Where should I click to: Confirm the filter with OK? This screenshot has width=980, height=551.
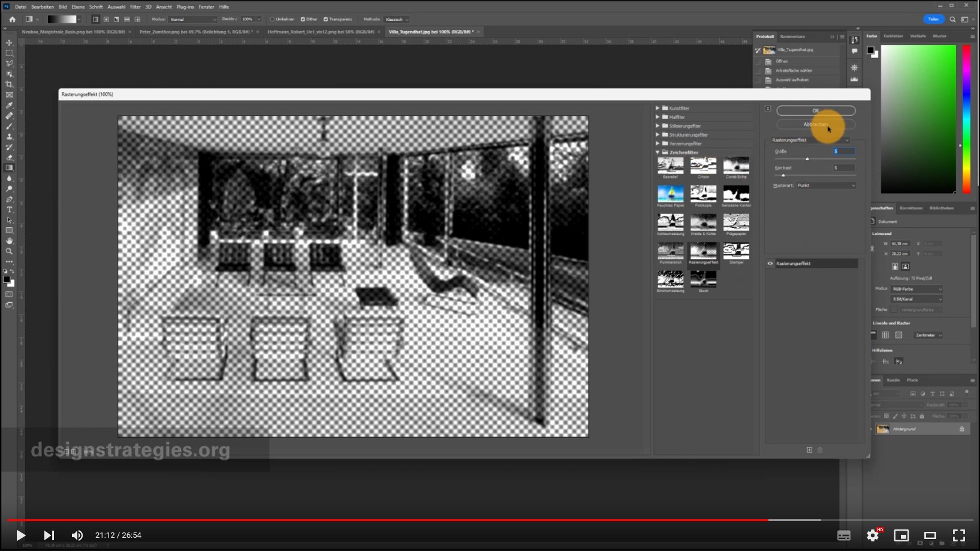(815, 110)
